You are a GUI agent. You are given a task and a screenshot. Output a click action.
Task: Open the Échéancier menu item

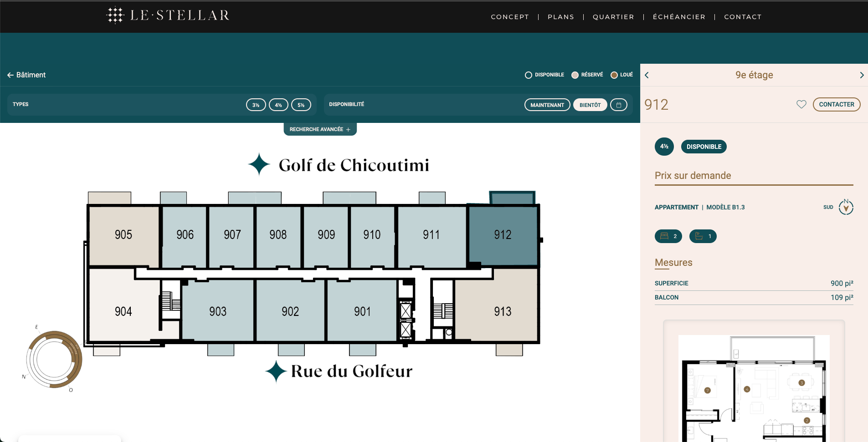(x=678, y=17)
